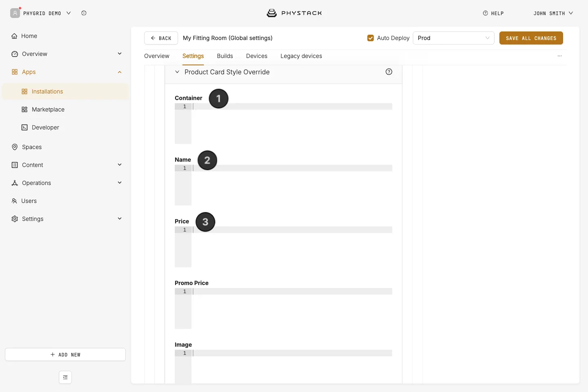
Task: Open tenant info circle icon
Action: pos(84,13)
